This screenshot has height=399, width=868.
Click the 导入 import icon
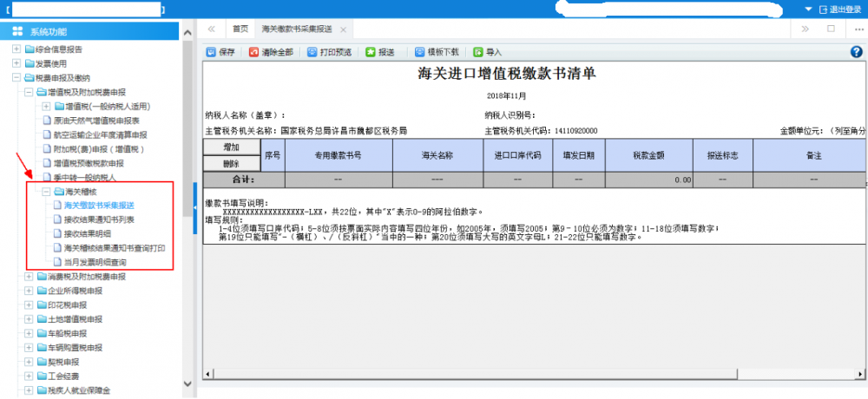477,52
